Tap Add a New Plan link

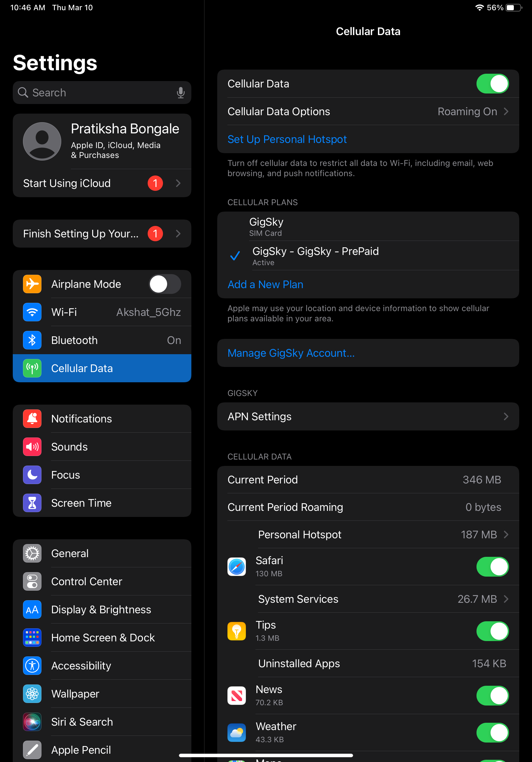[265, 284]
